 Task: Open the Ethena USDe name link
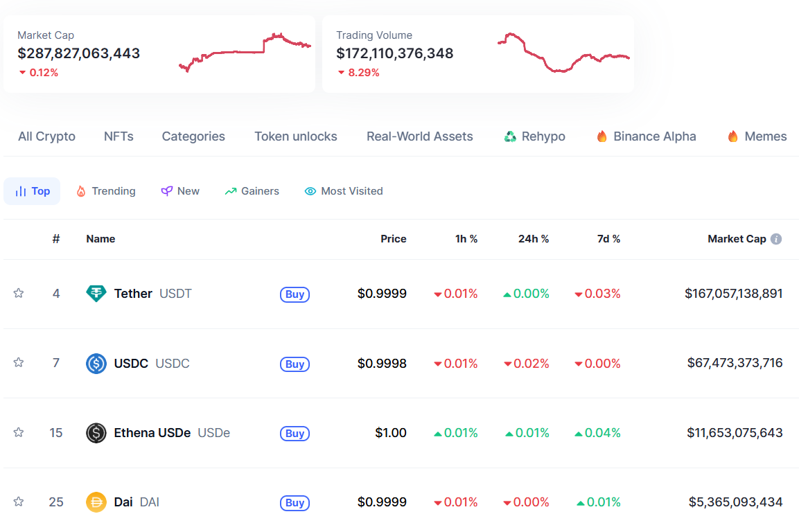(173, 433)
